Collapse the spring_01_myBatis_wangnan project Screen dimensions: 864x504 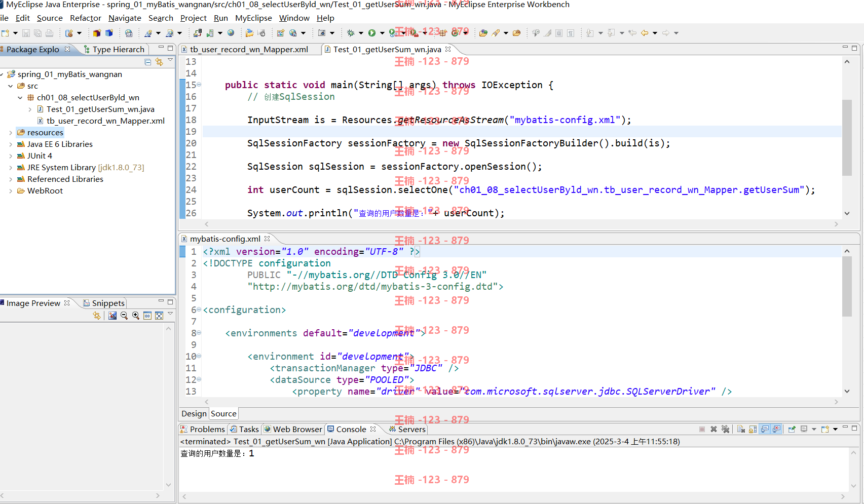(x=3, y=74)
